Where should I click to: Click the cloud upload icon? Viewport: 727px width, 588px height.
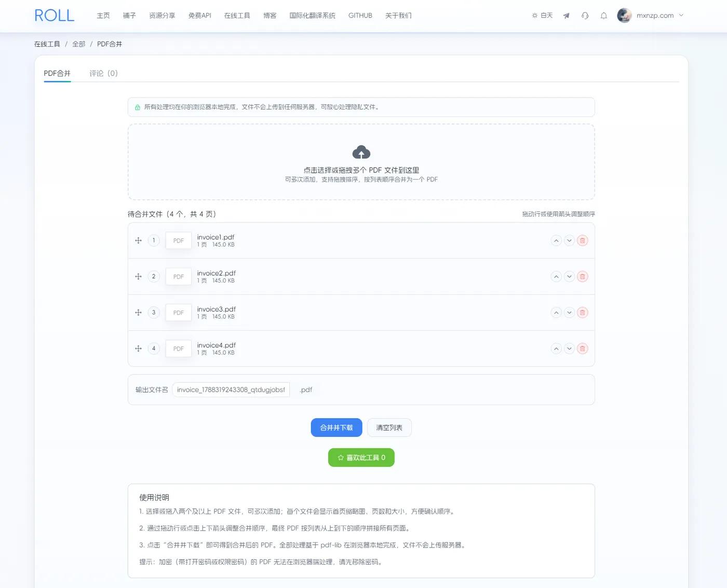click(x=361, y=152)
